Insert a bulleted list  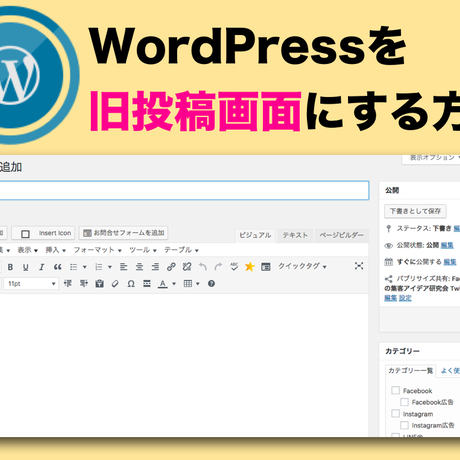pyautogui.click(x=73, y=267)
